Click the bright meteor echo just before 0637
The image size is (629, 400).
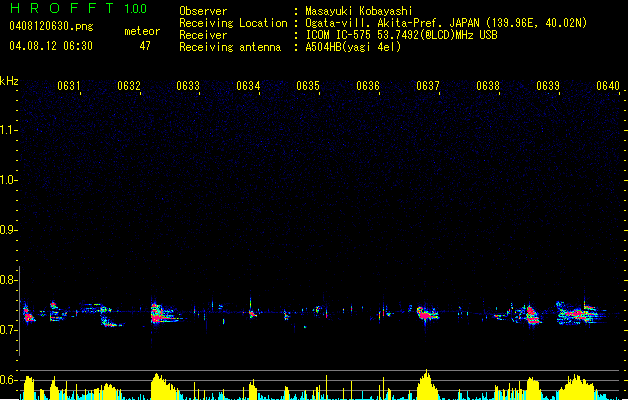427,313
